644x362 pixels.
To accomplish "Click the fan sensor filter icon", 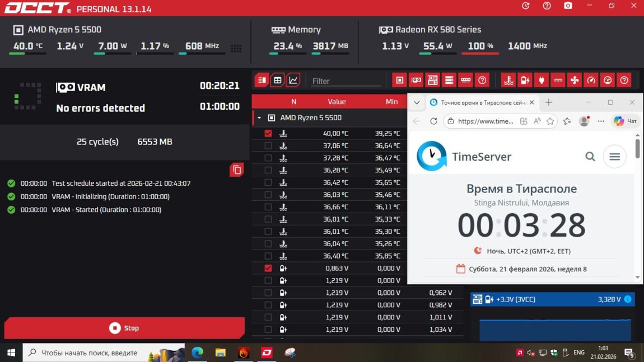I will pyautogui.click(x=574, y=81).
